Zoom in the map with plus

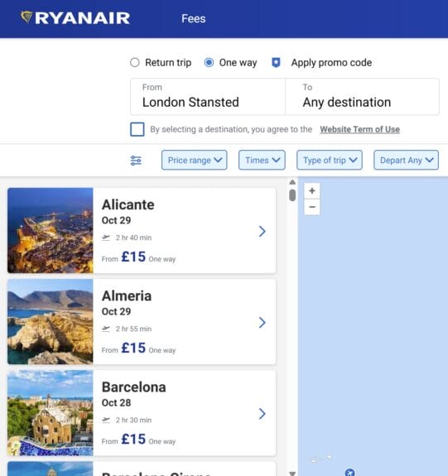[312, 191]
